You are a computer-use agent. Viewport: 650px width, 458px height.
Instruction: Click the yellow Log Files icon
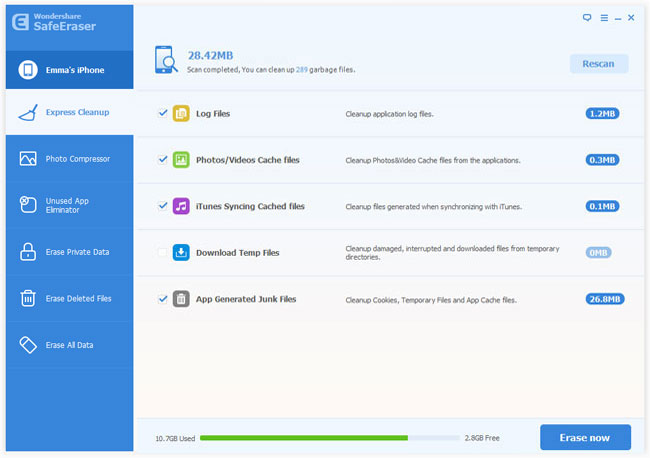coord(181,114)
